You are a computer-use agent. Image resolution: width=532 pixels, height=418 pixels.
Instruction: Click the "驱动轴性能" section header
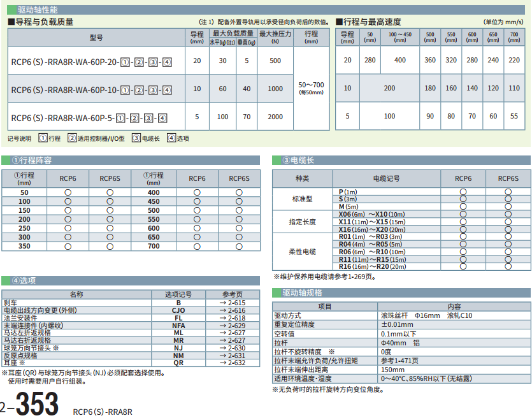pyautogui.click(x=266, y=10)
